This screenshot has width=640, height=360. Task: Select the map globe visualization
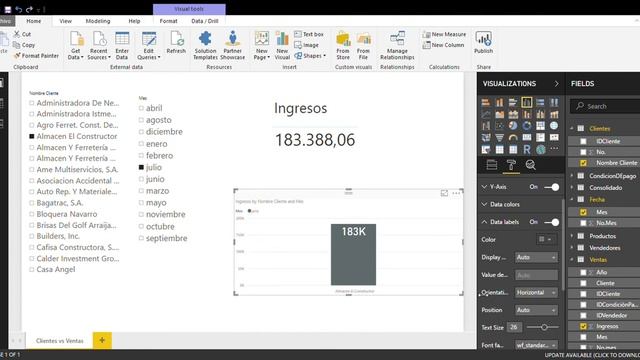[554, 126]
